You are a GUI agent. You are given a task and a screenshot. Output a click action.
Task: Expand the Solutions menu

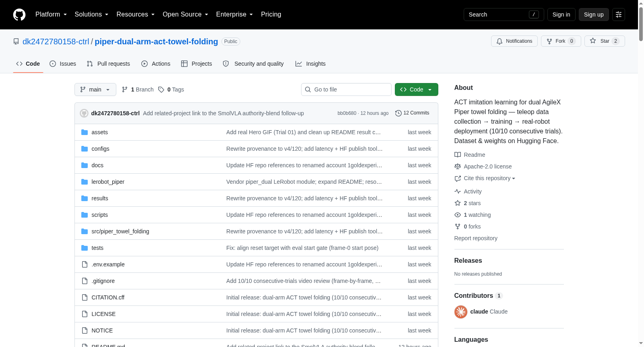91,15
